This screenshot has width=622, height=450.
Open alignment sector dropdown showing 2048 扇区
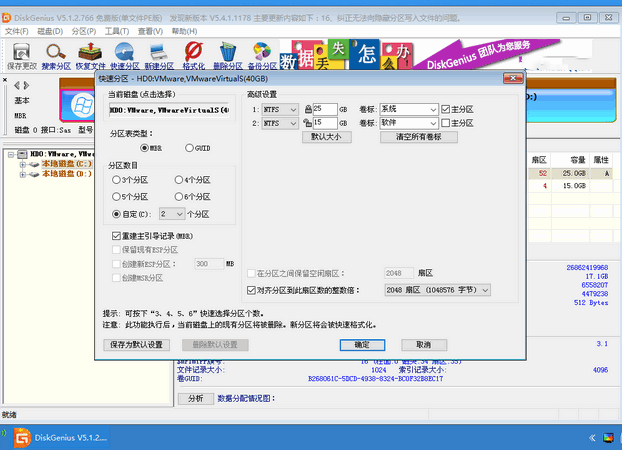pyautogui.click(x=438, y=290)
